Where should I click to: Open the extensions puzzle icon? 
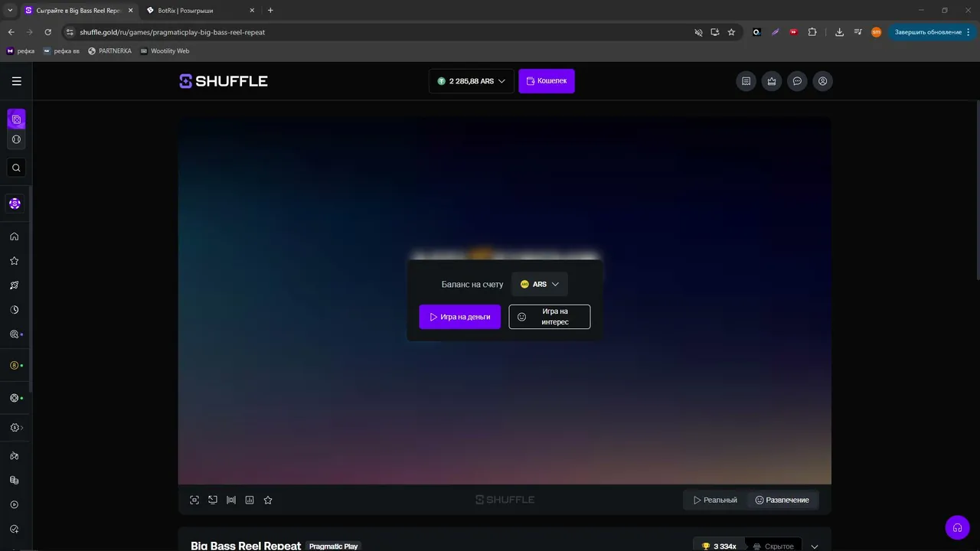pos(812,32)
